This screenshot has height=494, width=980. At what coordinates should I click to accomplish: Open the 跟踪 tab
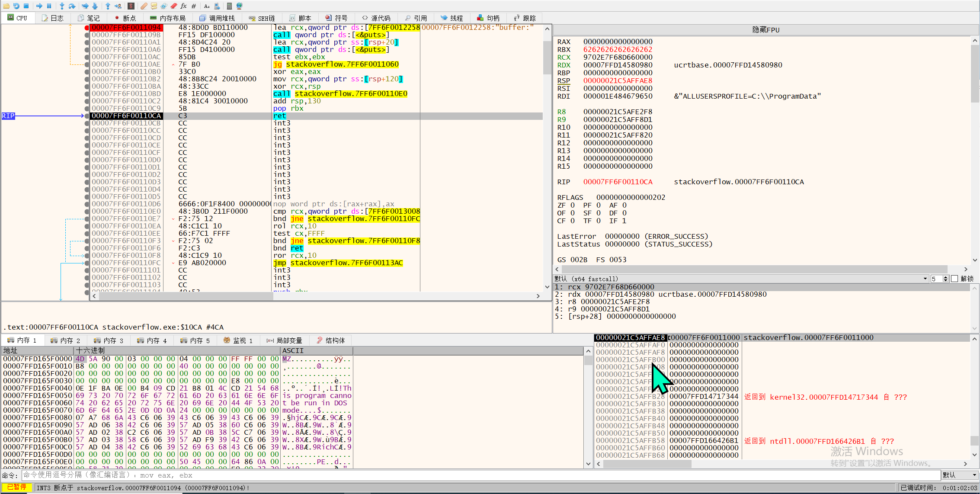(525, 18)
